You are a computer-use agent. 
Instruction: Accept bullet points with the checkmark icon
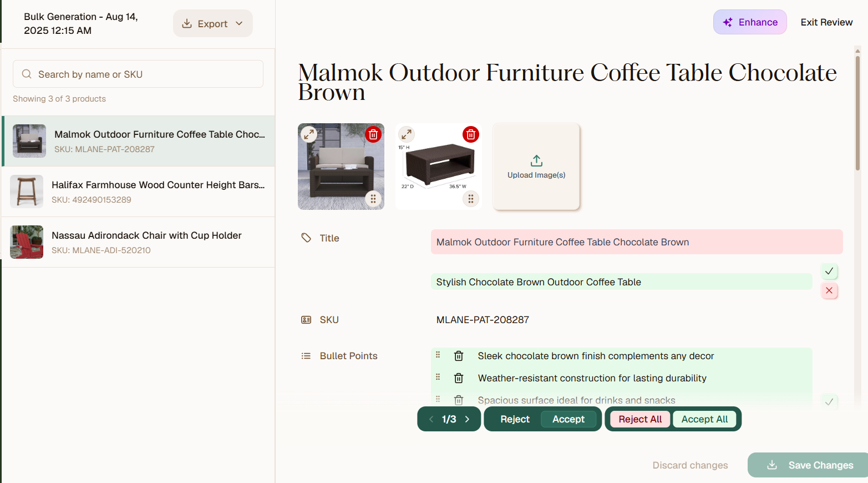829,402
